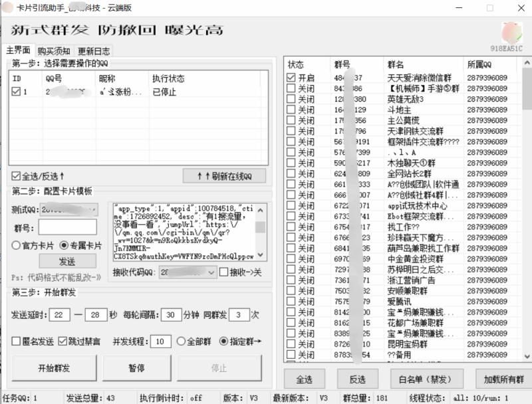The image size is (532, 404).
Task: Click the 群名 column header
Action: coord(423,64)
